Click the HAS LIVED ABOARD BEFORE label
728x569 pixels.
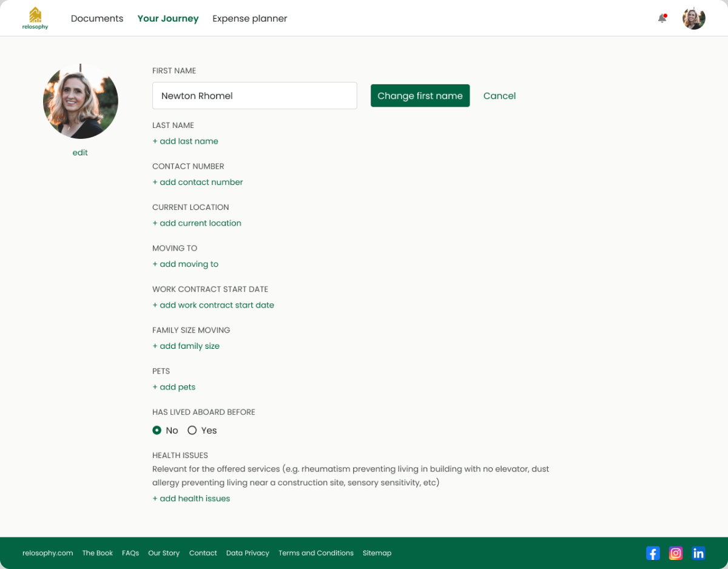coord(204,412)
